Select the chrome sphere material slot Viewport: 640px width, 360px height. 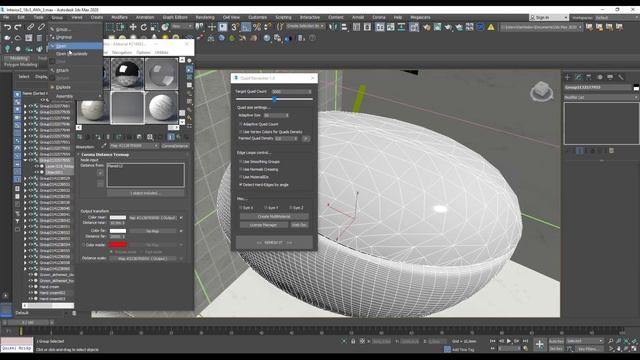point(127,74)
